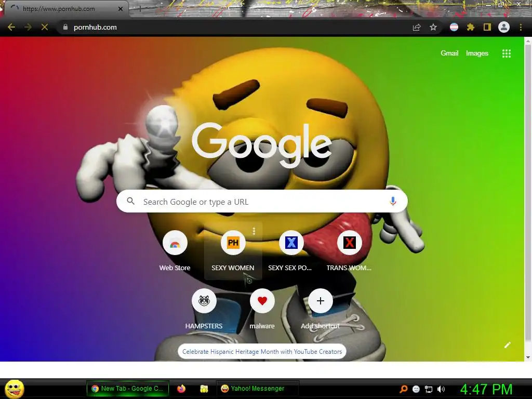Open the SEXY SEX PO... shortcut tile
This screenshot has width=532, height=399.
(x=291, y=251)
